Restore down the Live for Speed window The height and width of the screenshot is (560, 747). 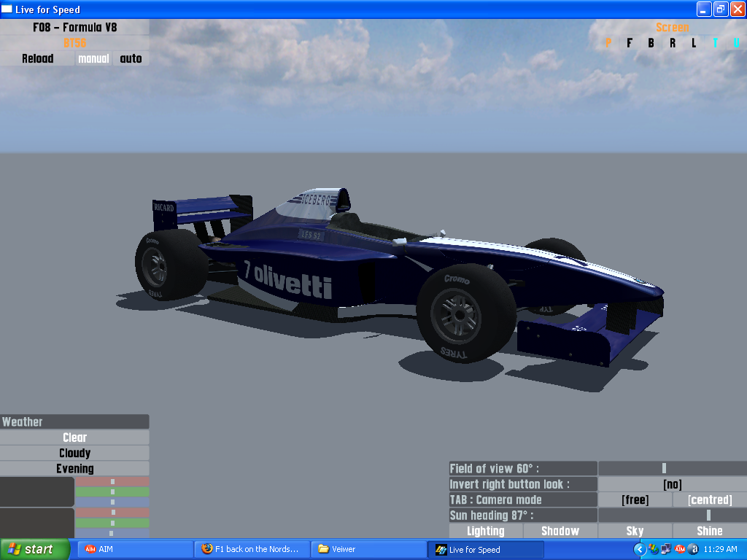click(x=721, y=9)
